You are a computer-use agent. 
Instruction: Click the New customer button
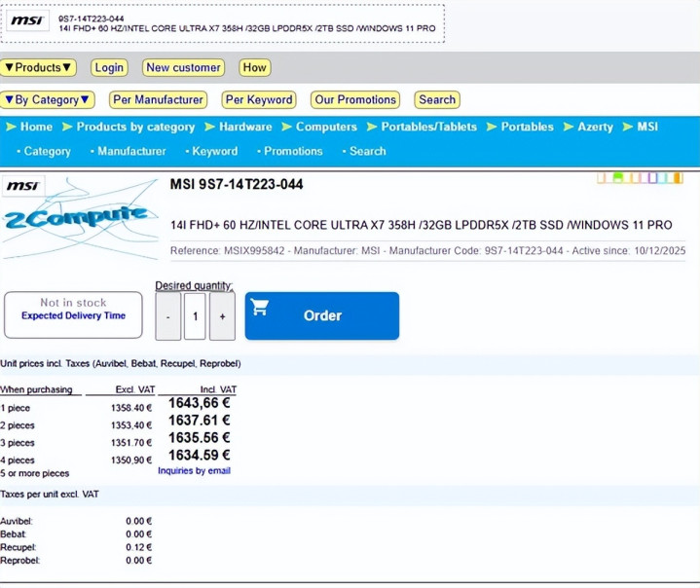click(x=183, y=68)
